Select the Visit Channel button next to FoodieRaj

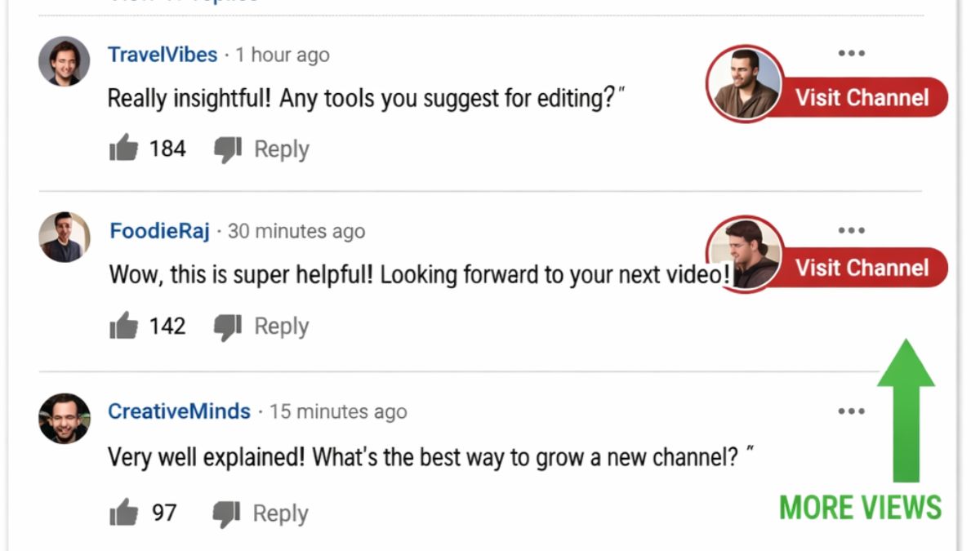pyautogui.click(x=862, y=268)
